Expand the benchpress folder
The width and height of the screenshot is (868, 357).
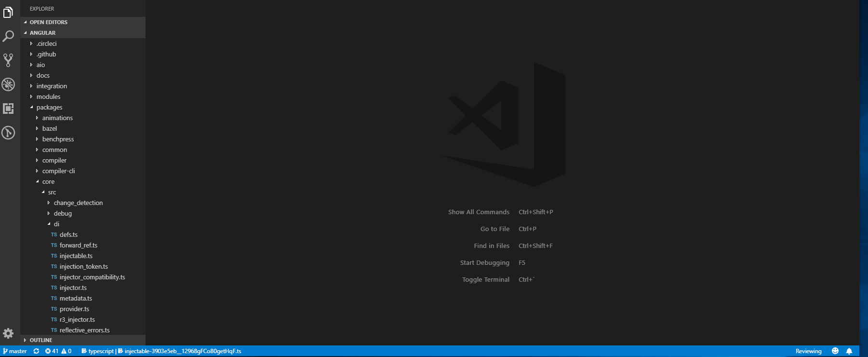83,139
